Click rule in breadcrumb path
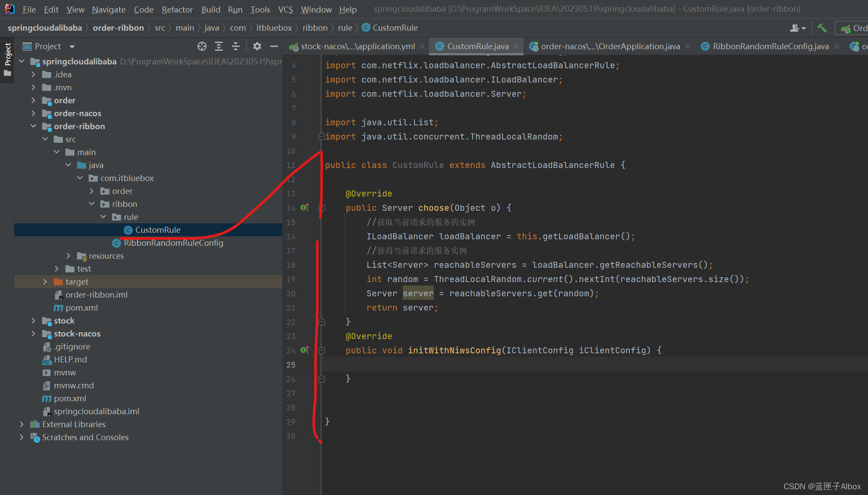The height and width of the screenshot is (495, 868). pyautogui.click(x=345, y=28)
